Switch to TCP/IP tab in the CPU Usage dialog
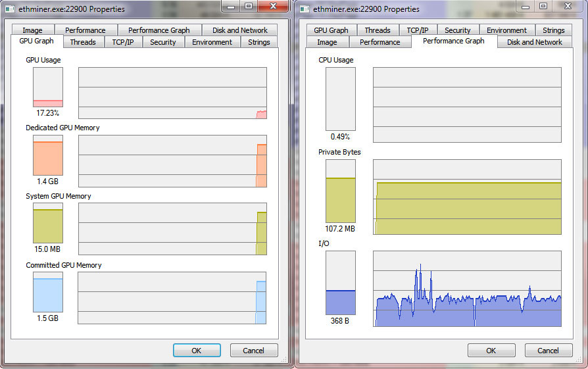The image size is (588, 369). point(417,30)
